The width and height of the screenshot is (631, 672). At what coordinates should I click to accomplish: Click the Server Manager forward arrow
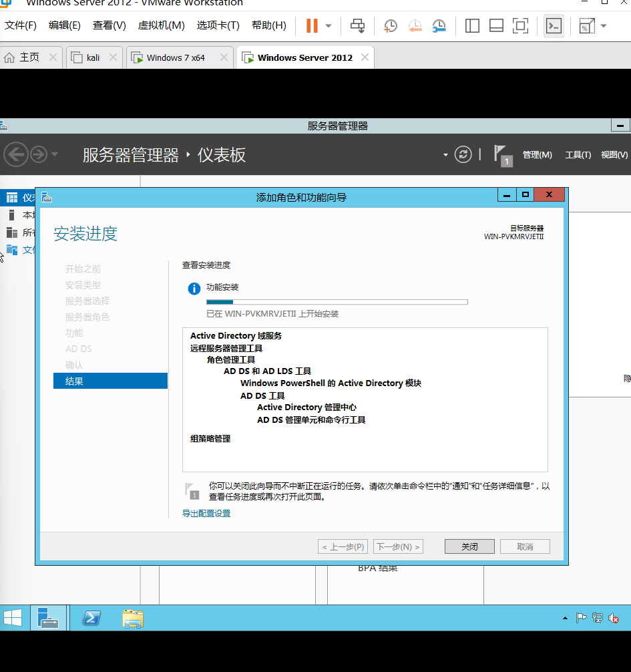pyautogui.click(x=39, y=154)
